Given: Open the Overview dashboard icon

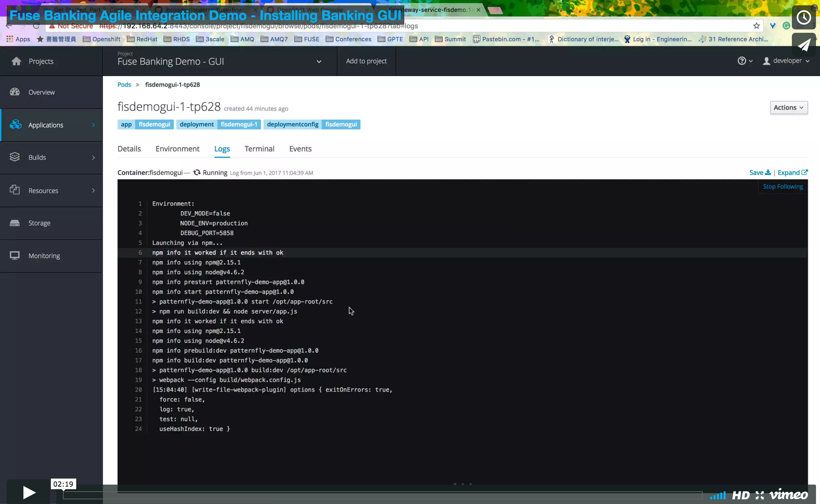Looking at the screenshot, I should pyautogui.click(x=15, y=92).
